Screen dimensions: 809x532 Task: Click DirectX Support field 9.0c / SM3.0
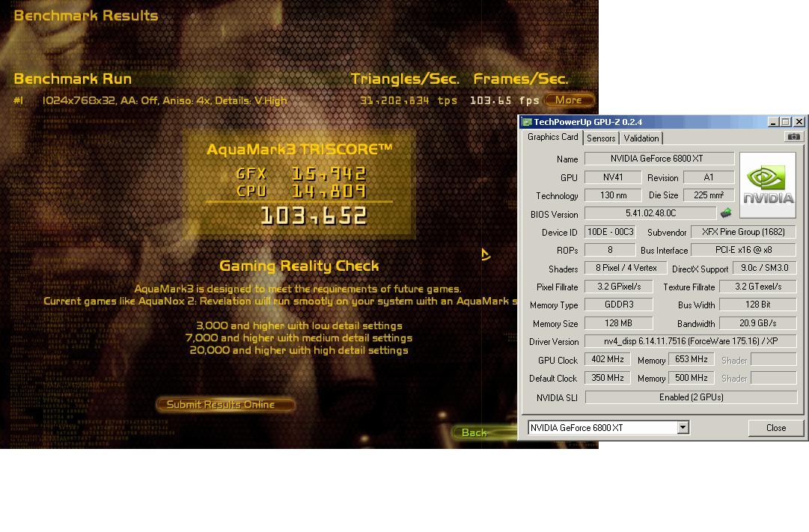coord(764,268)
